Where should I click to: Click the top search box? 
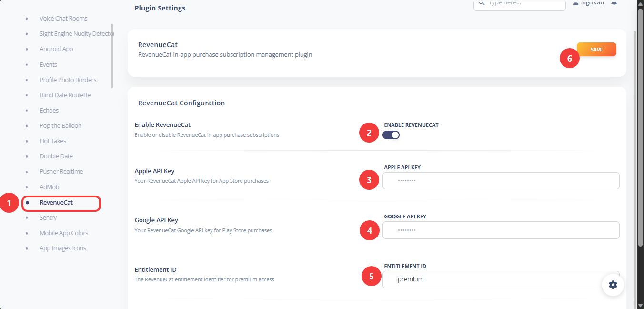click(519, 4)
